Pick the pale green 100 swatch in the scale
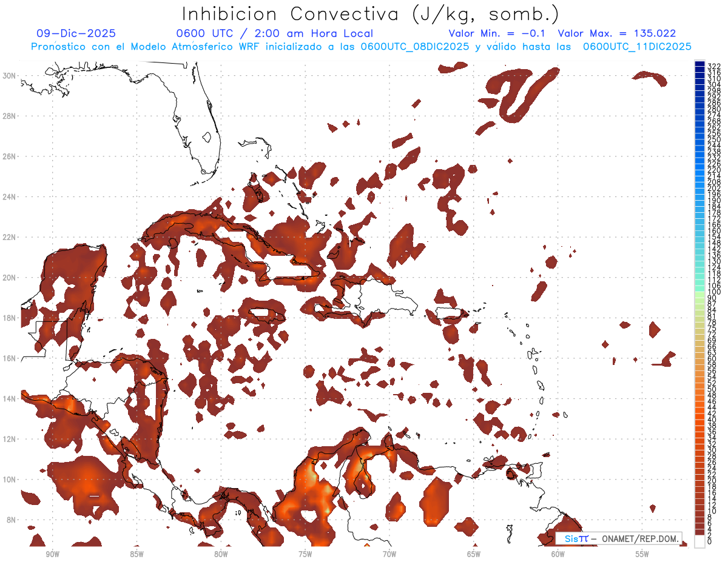The width and height of the screenshot is (728, 562). [x=700, y=294]
